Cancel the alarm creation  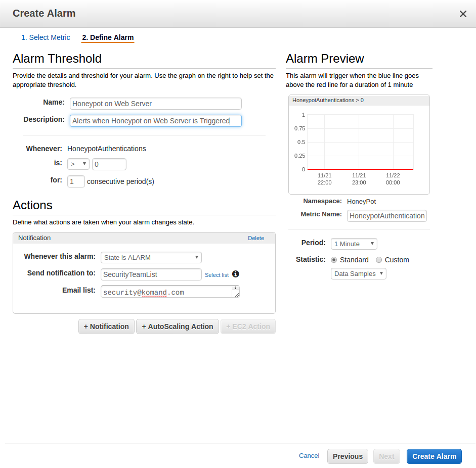pyautogui.click(x=309, y=455)
